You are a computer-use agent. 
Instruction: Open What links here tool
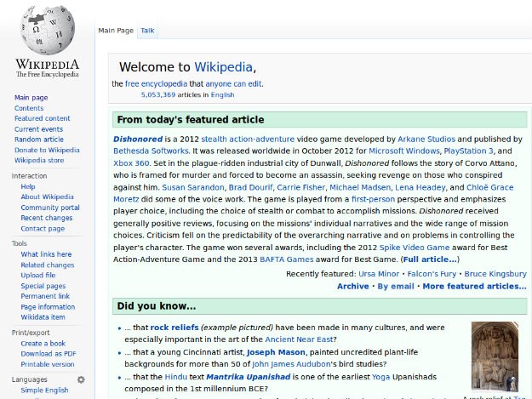(x=46, y=254)
